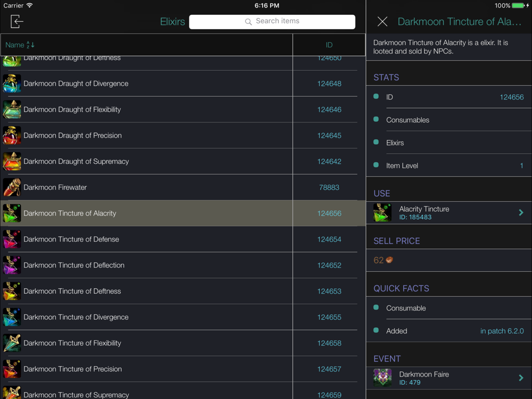The image size is (532, 399).
Task: Select Darkmoon Draught of Precision row name
Action: tap(72, 135)
